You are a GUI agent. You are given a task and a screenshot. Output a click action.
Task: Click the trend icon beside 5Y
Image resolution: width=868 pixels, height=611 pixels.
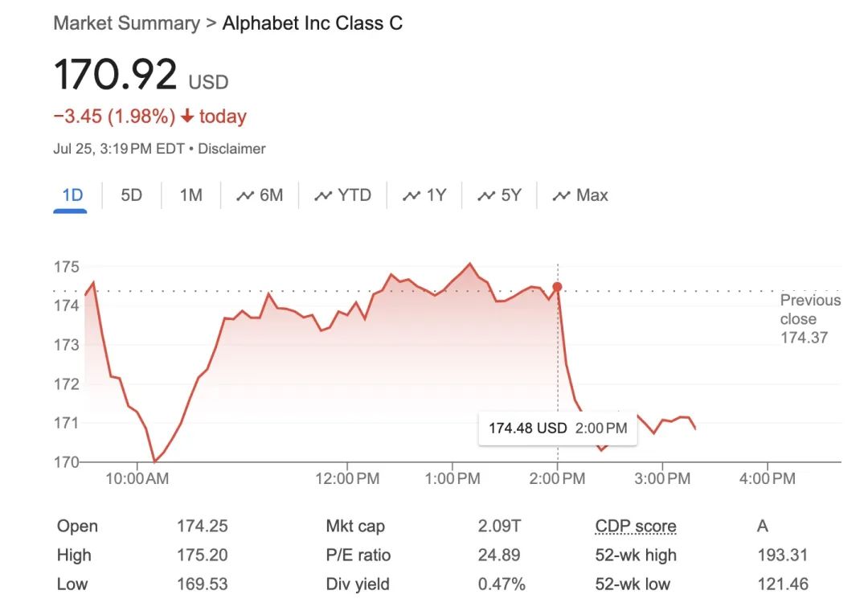(486, 196)
